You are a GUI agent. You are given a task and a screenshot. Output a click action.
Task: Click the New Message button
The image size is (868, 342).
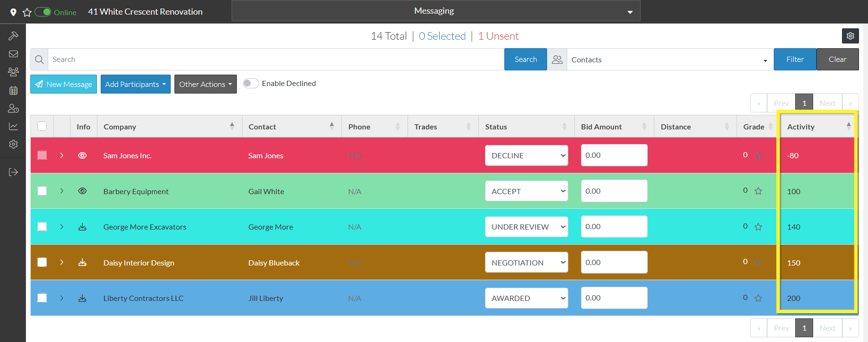coord(63,84)
